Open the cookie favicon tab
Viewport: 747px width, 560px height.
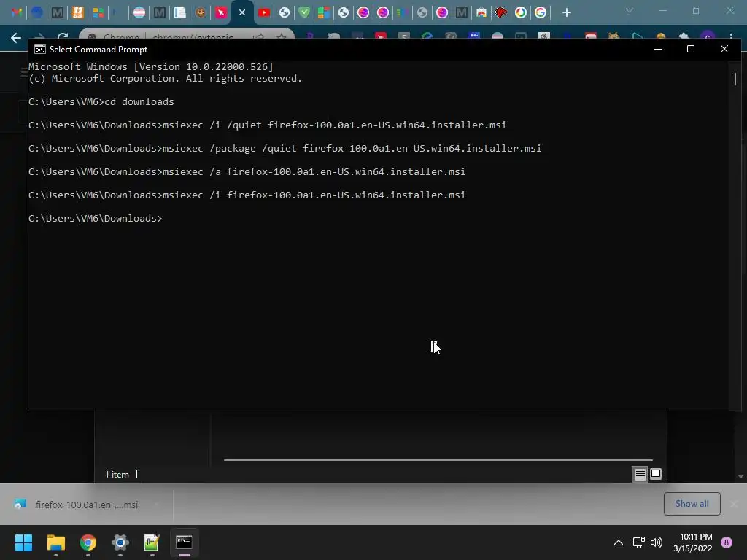click(x=201, y=12)
